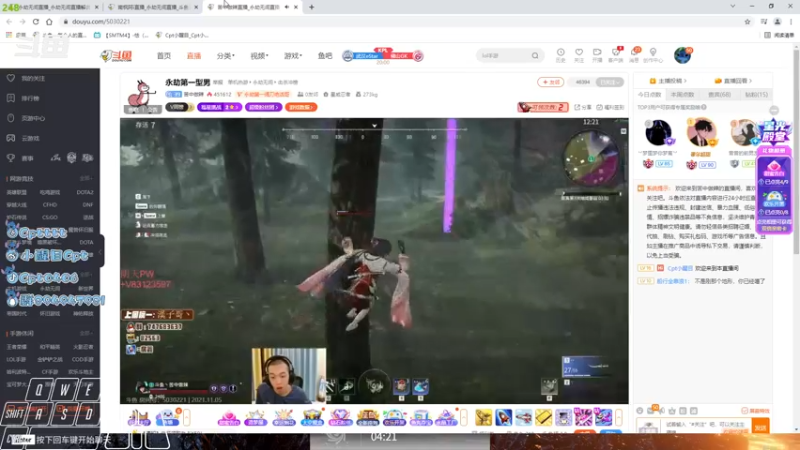Open 页游中心 in the left sidebar
Image resolution: width=800 pixels, height=450 pixels.
33,118
